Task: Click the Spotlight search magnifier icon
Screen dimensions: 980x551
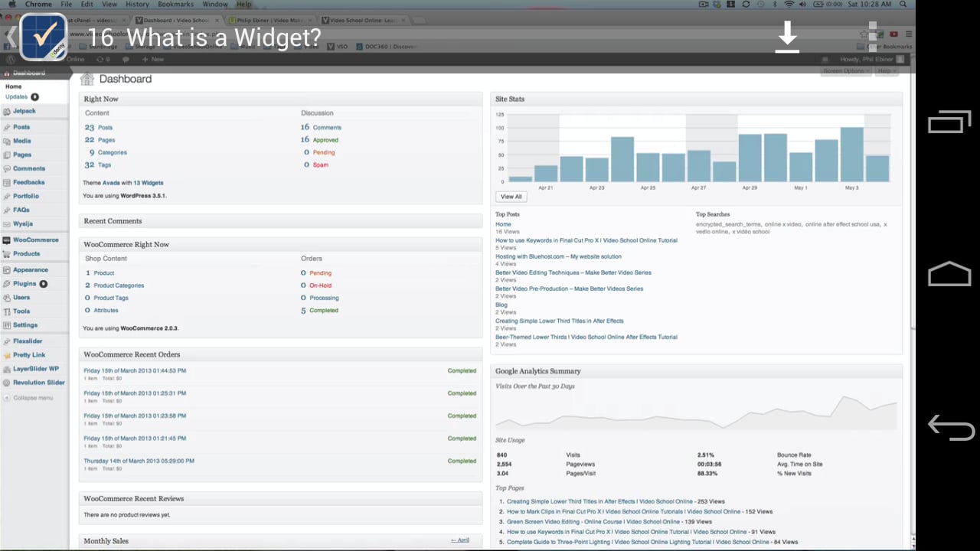Action: point(904,5)
